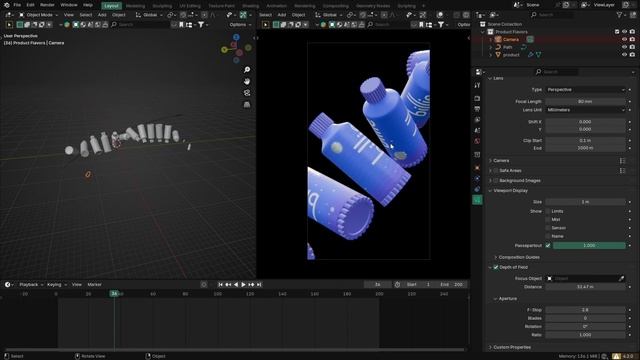Click the Clip Start value field
Image resolution: width=640 pixels, height=360 pixels.
tap(585, 140)
